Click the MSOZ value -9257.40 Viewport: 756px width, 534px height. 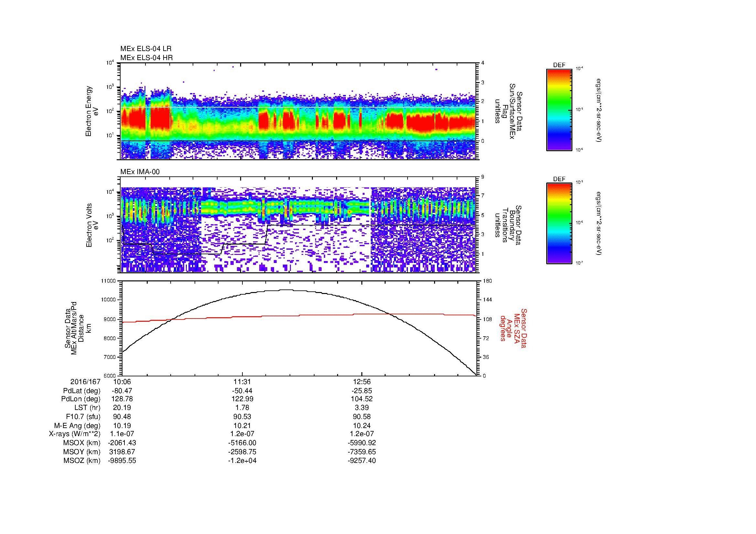[362, 461]
